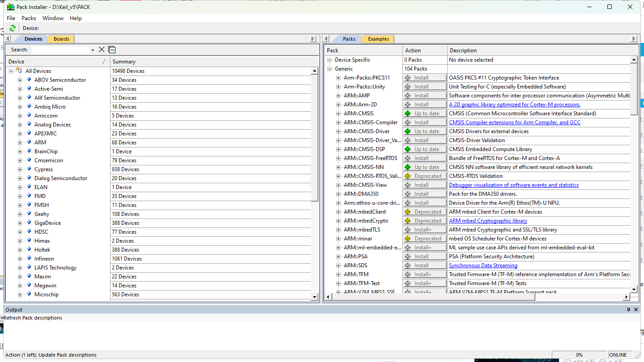Click right arrow at Packs pane corner

point(634,39)
